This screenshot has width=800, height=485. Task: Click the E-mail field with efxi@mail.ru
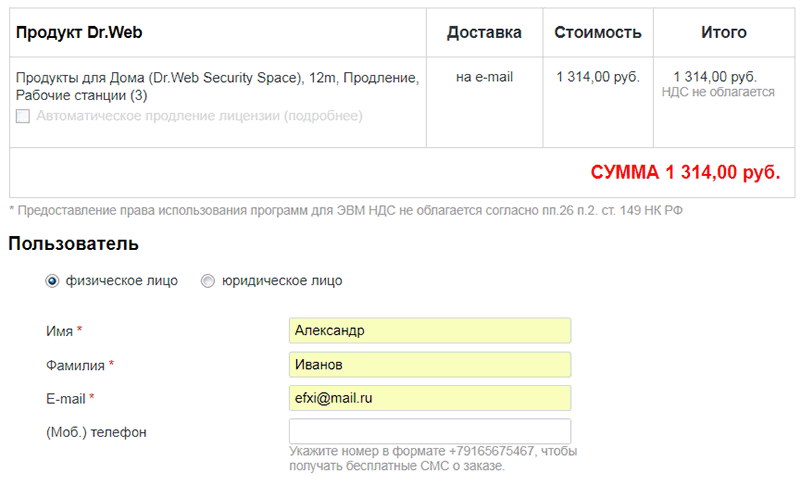(429, 398)
